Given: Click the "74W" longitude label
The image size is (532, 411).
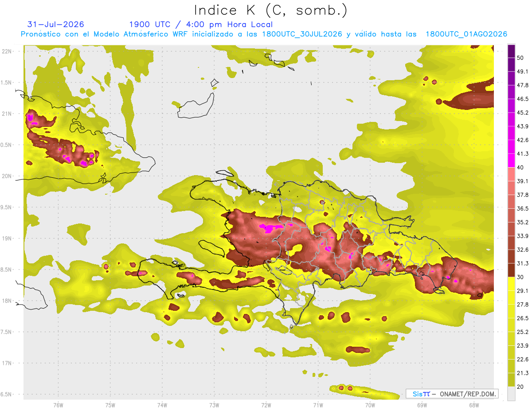Looking at the screenshot, I should pos(162,405).
